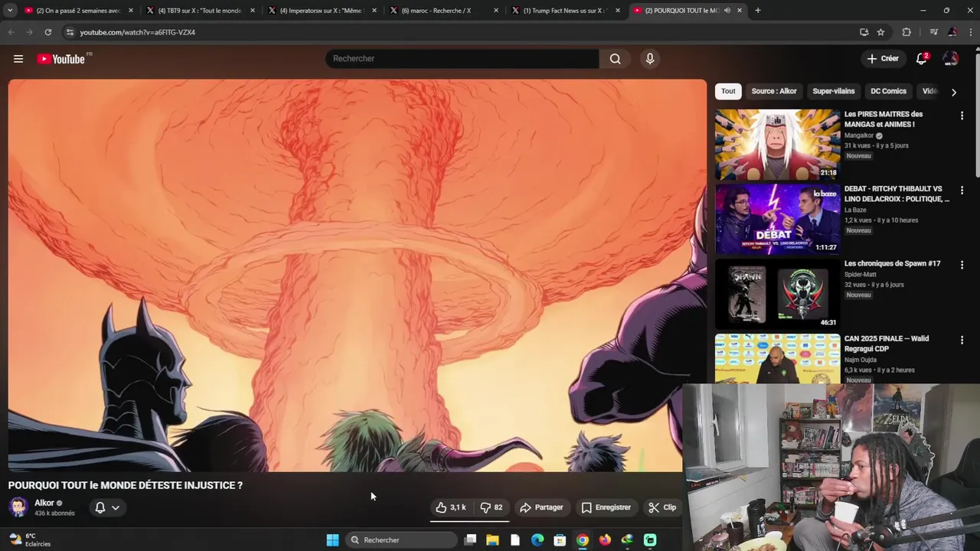Switch to the Trump Fact News tab

563,11
